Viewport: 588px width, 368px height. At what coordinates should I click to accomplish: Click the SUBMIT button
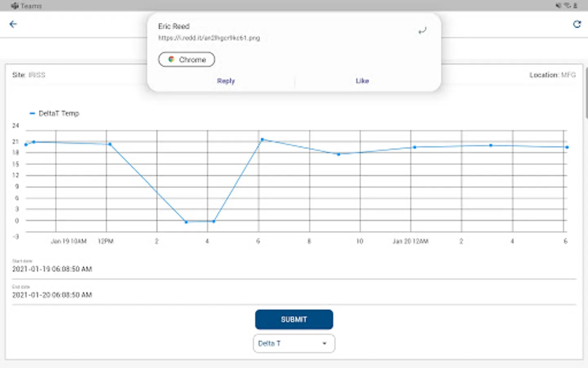coord(294,319)
